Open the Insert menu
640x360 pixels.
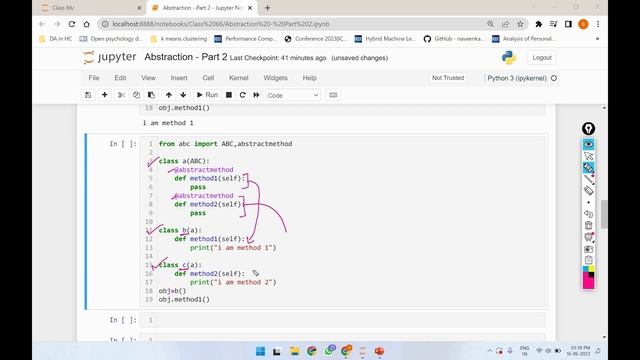pos(179,78)
